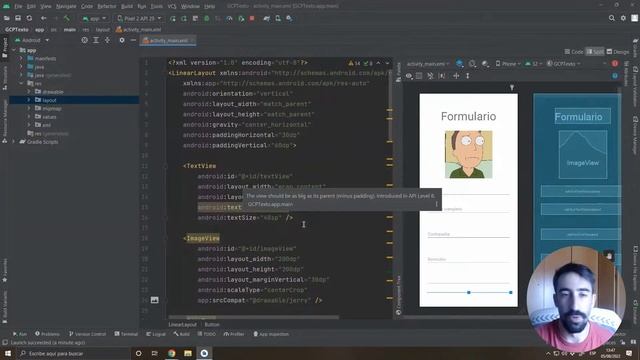
Task: Open the Android project view dropdown
Action: 32,40
